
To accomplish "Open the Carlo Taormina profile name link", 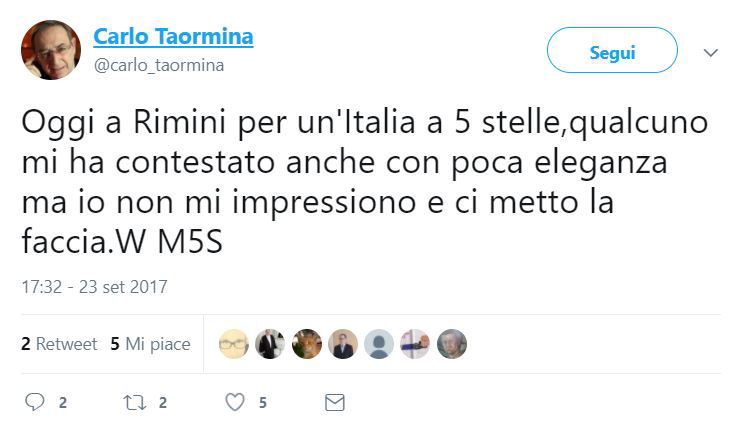I will coord(173,37).
